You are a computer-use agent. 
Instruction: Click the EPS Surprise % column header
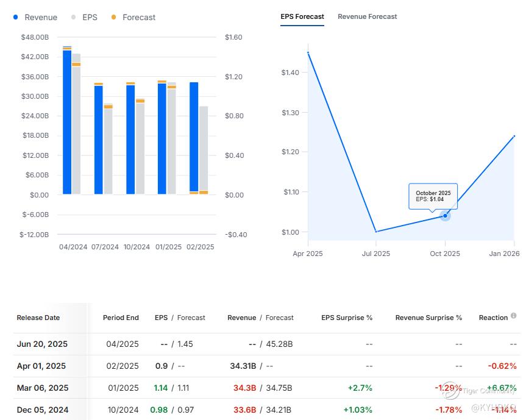(x=347, y=318)
